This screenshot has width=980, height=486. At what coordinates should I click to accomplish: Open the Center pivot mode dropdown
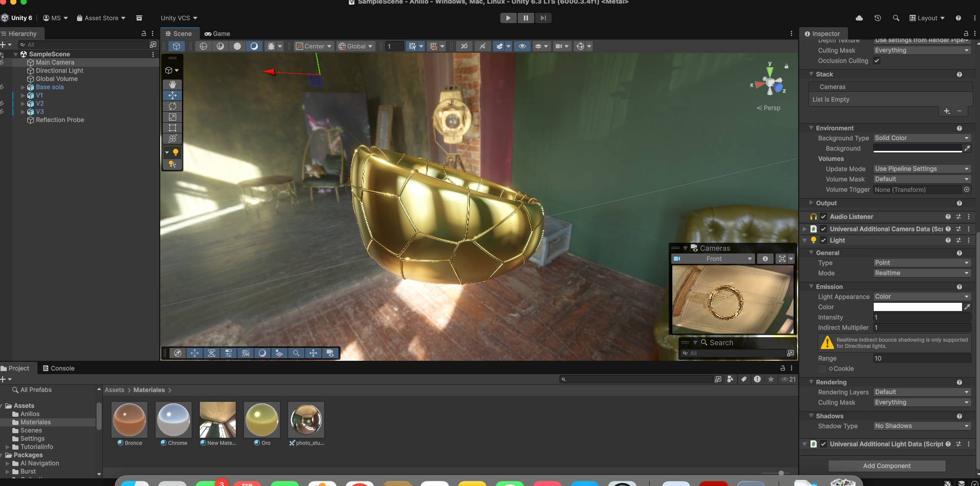314,46
